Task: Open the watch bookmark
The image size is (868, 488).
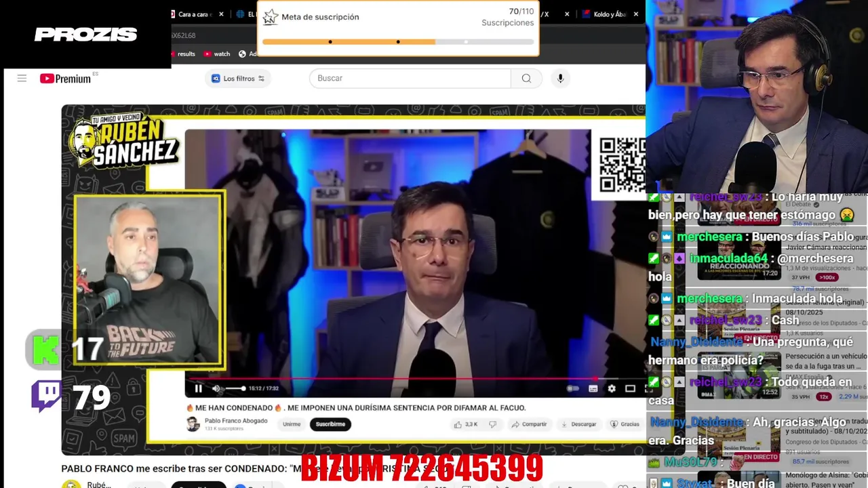Action: pyautogui.click(x=217, y=54)
